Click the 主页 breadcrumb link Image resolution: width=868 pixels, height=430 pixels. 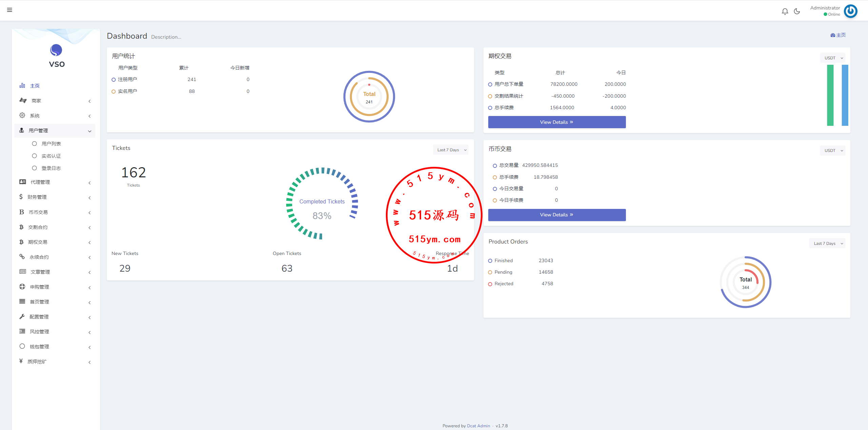pos(838,35)
